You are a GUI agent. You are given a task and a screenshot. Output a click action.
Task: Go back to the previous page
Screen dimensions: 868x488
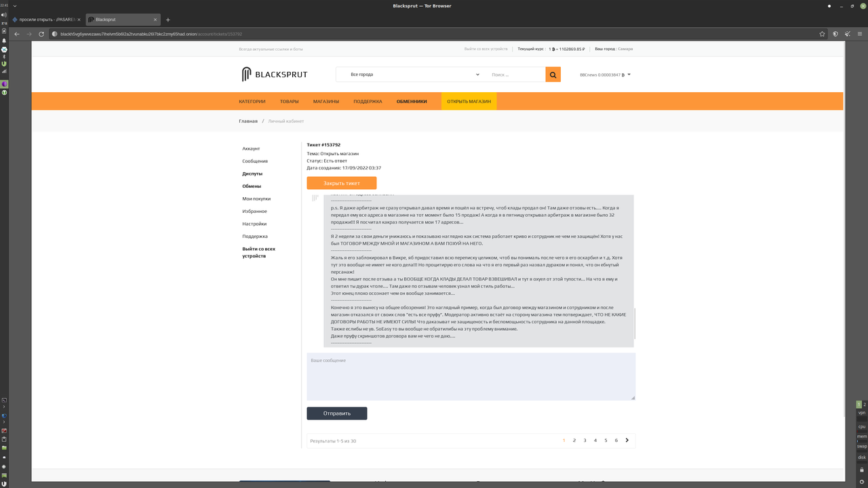click(17, 34)
